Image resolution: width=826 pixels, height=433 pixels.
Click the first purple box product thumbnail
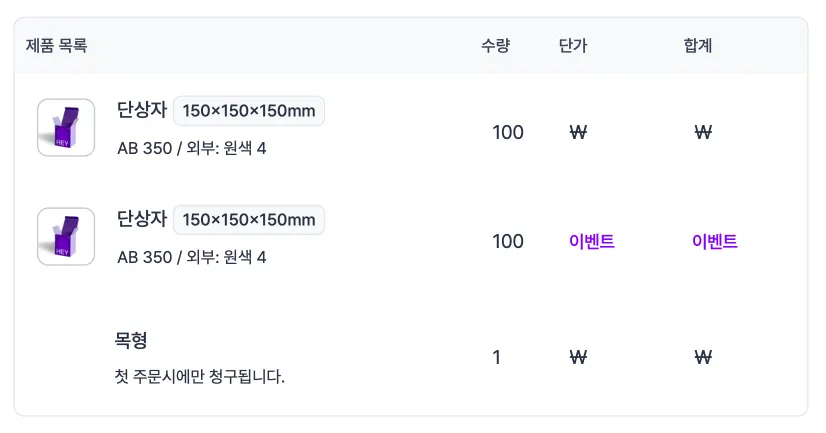coord(66,127)
